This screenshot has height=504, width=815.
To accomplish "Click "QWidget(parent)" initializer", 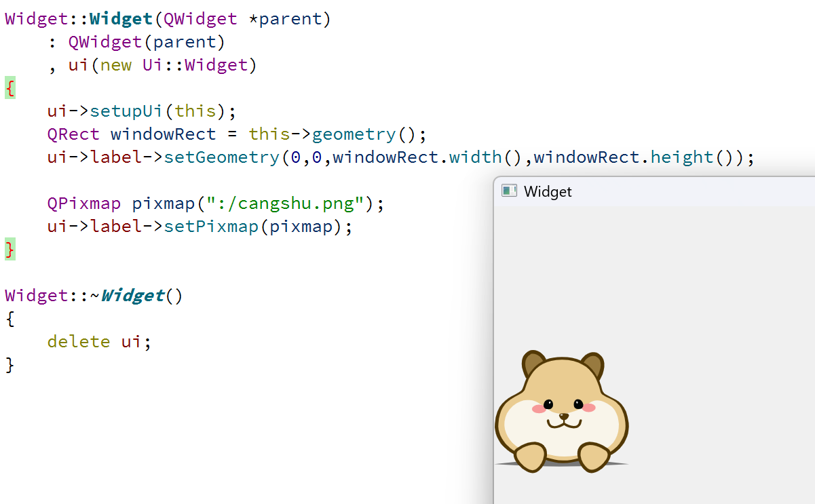I will (147, 42).
